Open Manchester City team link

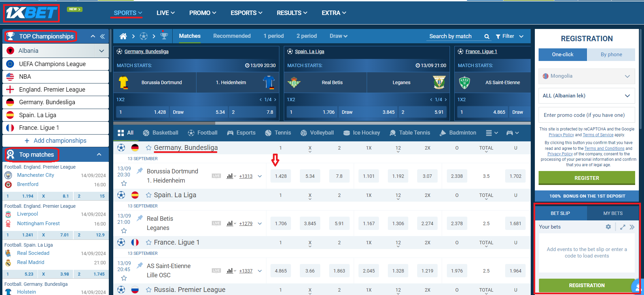tap(35, 175)
